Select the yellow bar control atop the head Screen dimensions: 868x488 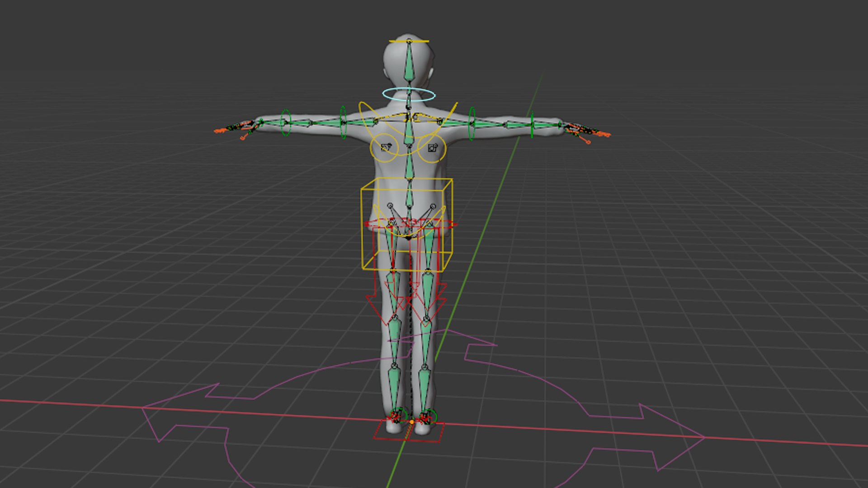tap(409, 42)
